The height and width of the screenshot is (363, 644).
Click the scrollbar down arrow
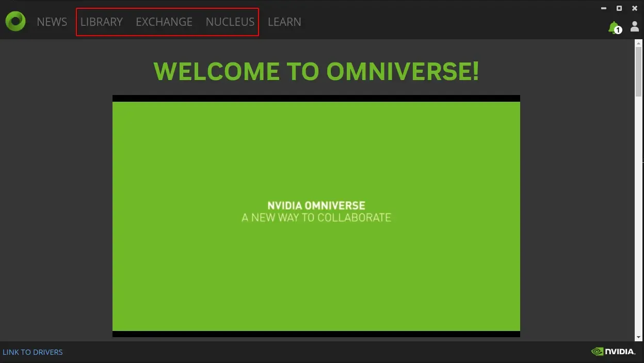click(x=638, y=337)
